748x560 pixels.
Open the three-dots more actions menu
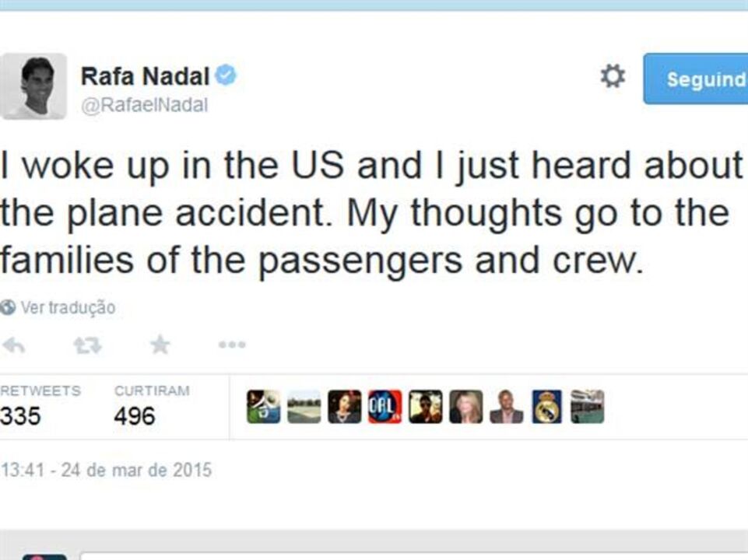click(x=232, y=345)
